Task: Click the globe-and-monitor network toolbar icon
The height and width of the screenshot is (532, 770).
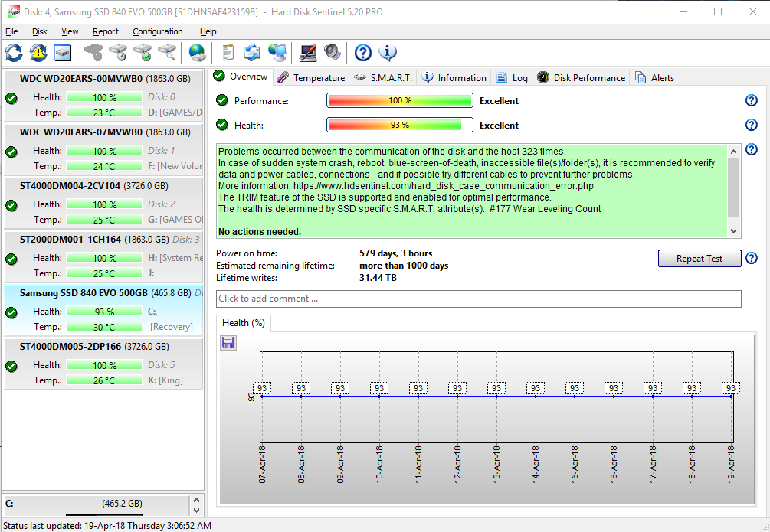Action: (x=277, y=53)
